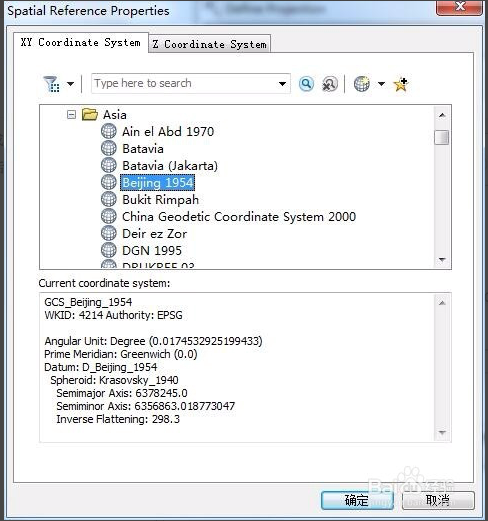
Task: Collapse the Asia folder
Action: [x=71, y=115]
